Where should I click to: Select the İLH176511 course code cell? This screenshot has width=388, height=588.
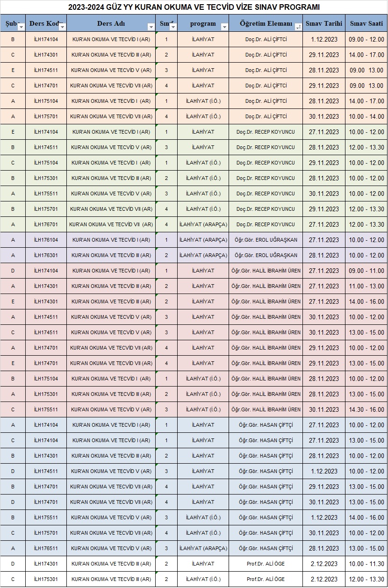pyautogui.click(x=46, y=548)
